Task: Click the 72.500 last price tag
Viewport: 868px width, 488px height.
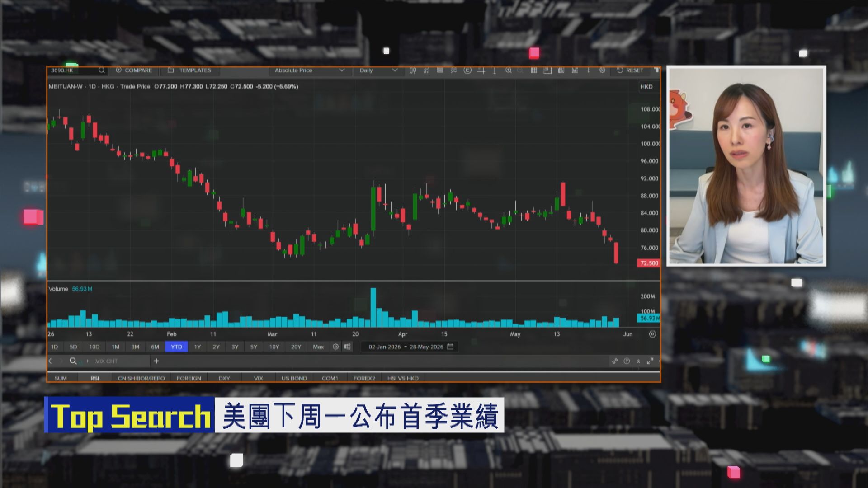Action: (649, 263)
